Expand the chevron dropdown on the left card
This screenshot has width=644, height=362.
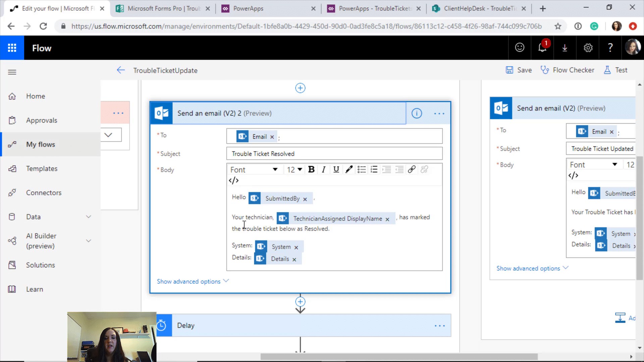[x=108, y=135]
